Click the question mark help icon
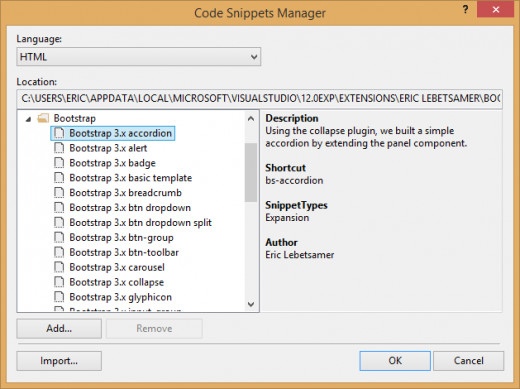Image resolution: width=520 pixels, height=389 pixels. (465, 10)
